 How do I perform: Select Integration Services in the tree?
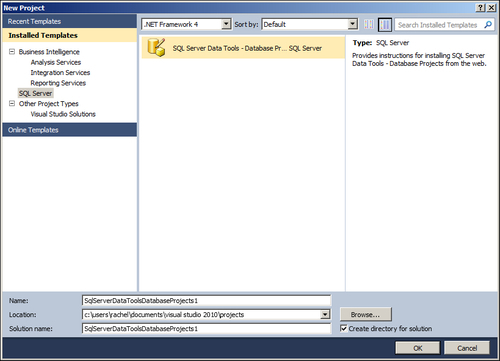coord(60,73)
